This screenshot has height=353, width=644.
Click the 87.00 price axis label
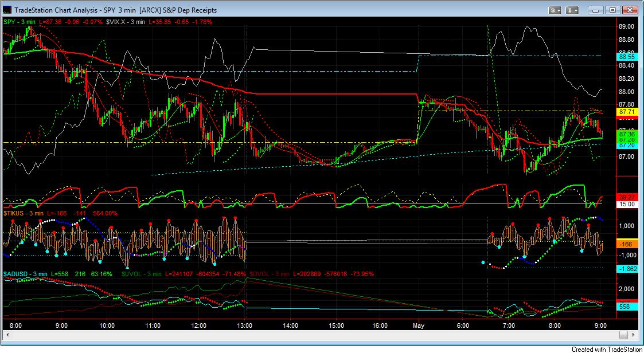click(x=626, y=156)
